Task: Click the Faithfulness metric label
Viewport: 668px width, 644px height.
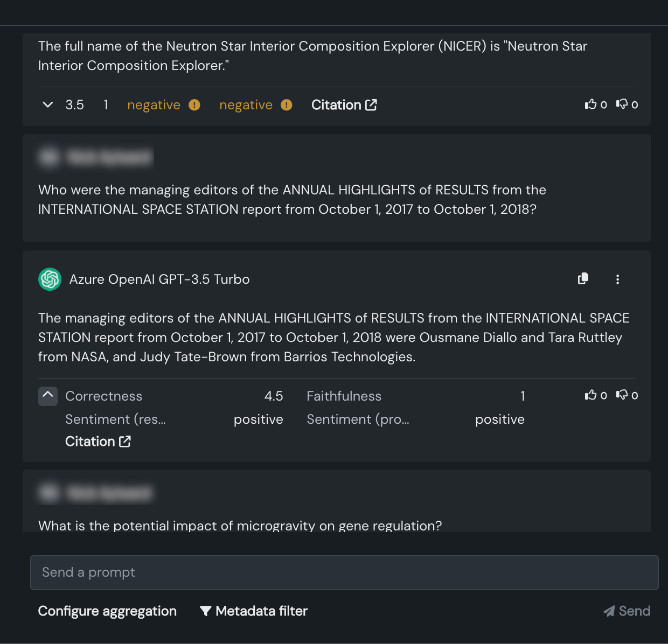Action: pos(344,396)
